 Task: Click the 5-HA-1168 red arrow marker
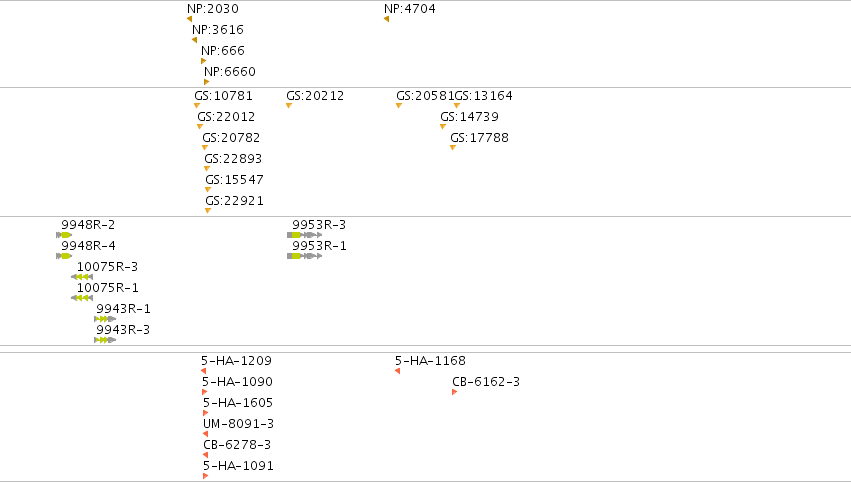397,371
